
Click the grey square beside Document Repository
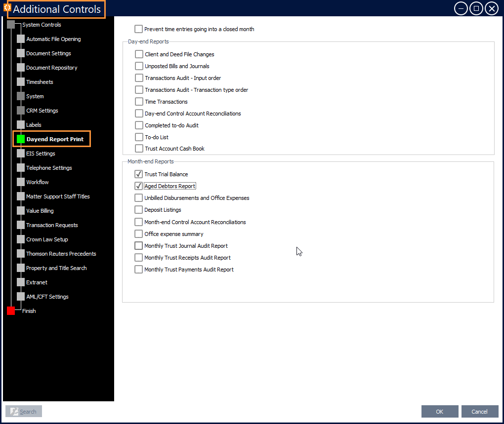21,68
